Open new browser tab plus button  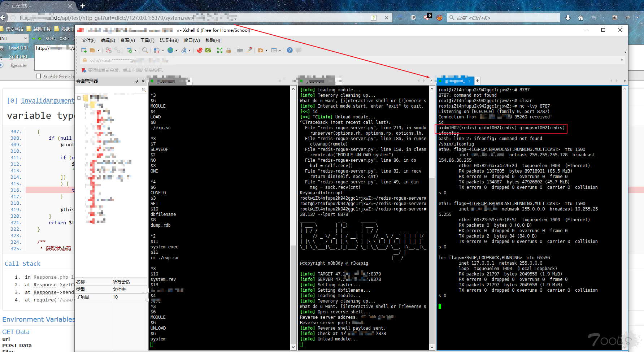click(x=82, y=6)
